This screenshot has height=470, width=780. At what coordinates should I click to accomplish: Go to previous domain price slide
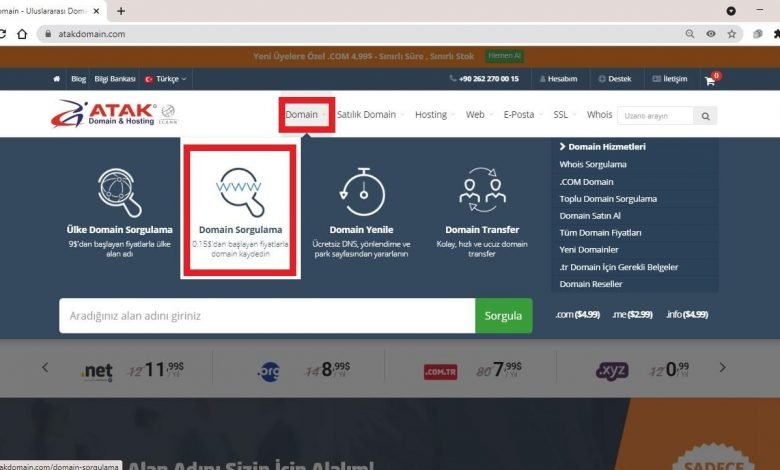pyautogui.click(x=45, y=368)
